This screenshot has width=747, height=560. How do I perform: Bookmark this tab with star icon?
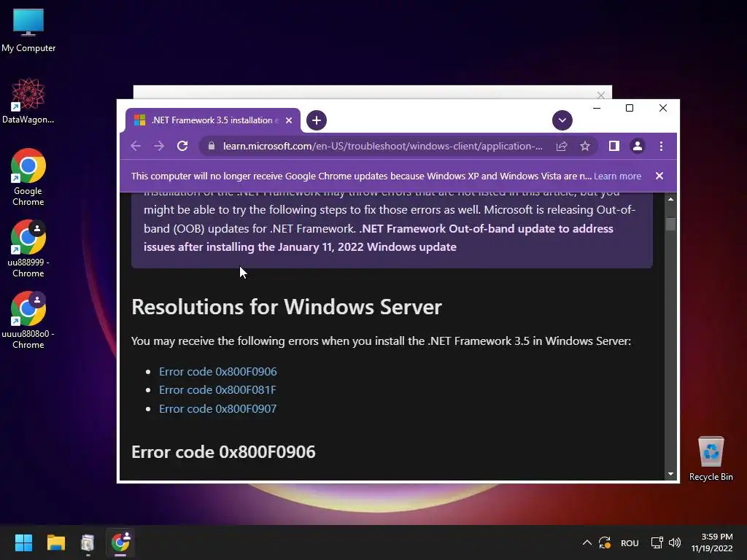tap(585, 146)
